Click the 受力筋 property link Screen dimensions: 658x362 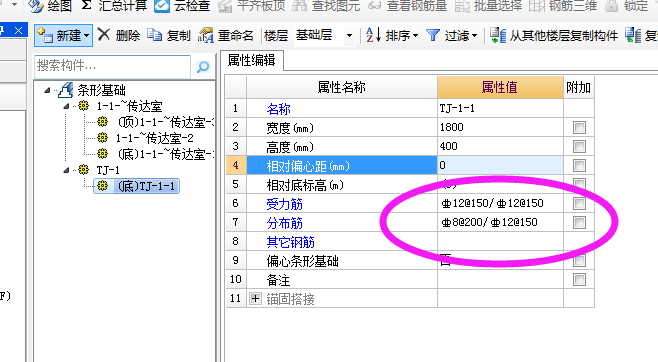click(284, 204)
